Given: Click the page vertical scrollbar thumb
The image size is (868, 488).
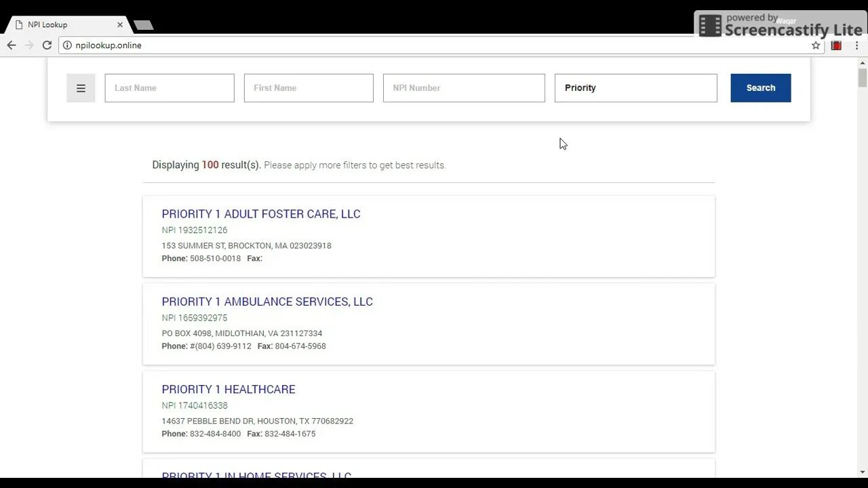Looking at the screenshot, I should click(x=862, y=77).
